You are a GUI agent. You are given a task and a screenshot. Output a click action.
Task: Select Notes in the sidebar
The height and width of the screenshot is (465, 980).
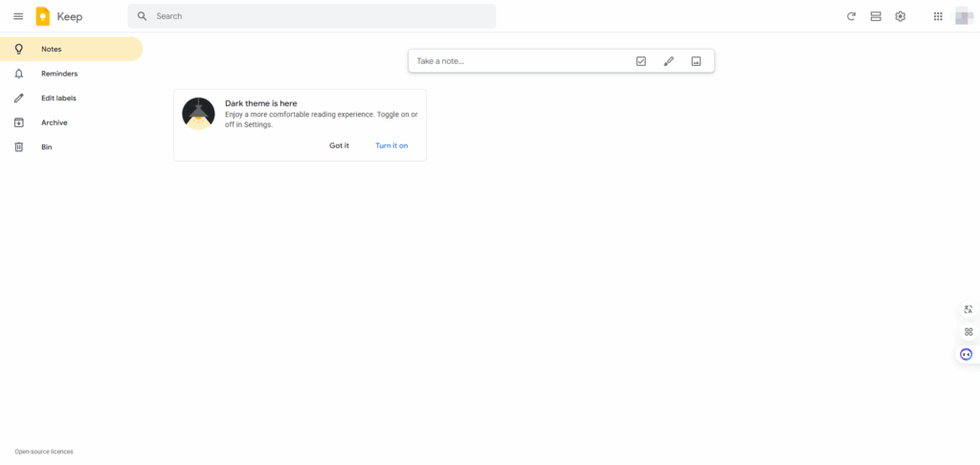tap(71, 49)
